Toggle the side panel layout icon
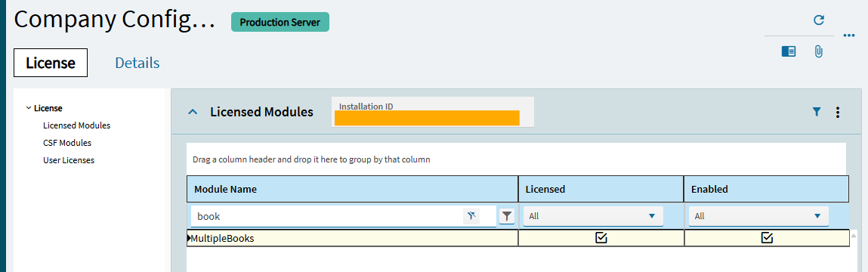This screenshot has height=272, width=868. pyautogui.click(x=788, y=51)
